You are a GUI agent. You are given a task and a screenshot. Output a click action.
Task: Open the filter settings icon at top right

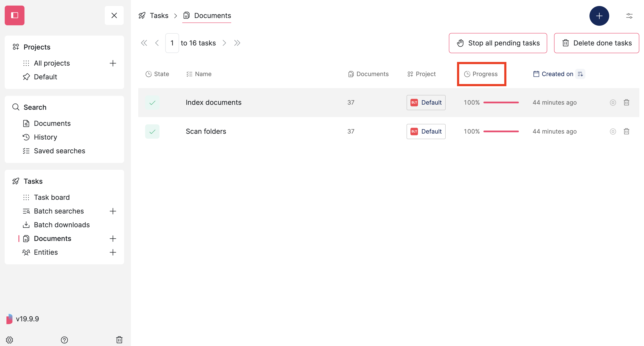tap(629, 15)
